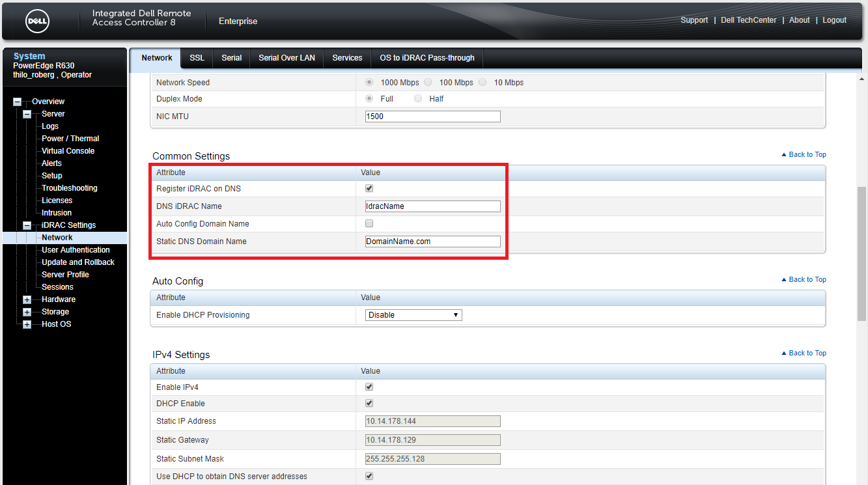
Task: Toggle Register iDRAC on DNS checkbox
Action: click(x=369, y=189)
